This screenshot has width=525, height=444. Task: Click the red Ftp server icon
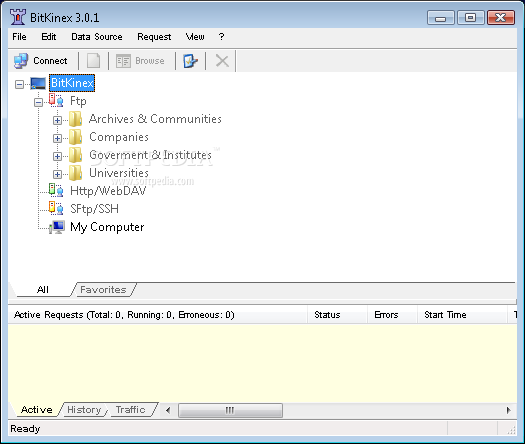pos(56,100)
